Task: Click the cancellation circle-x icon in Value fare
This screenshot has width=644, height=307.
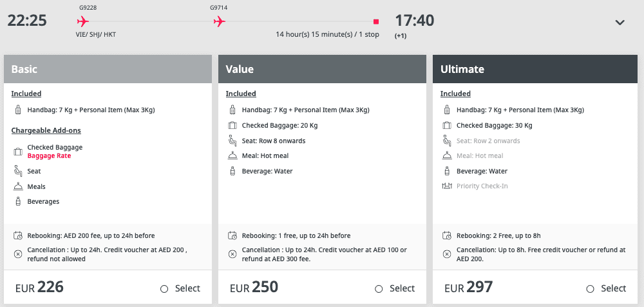Action: (x=232, y=254)
